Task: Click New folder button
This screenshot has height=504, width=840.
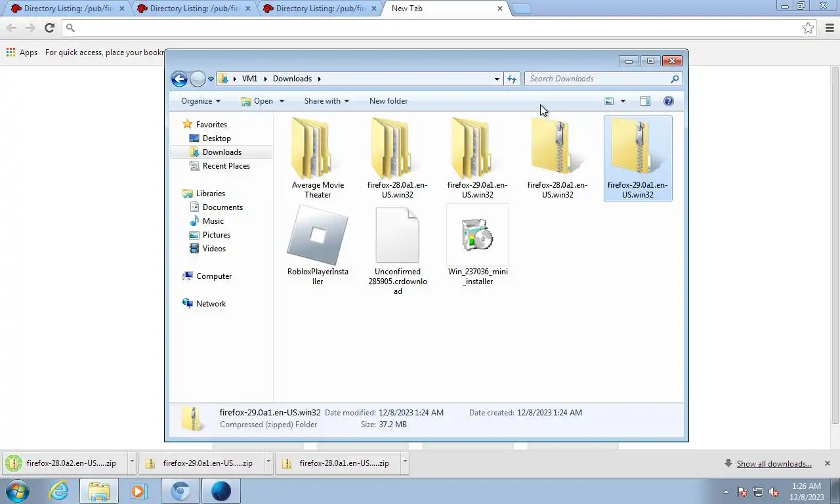Action: [388, 101]
